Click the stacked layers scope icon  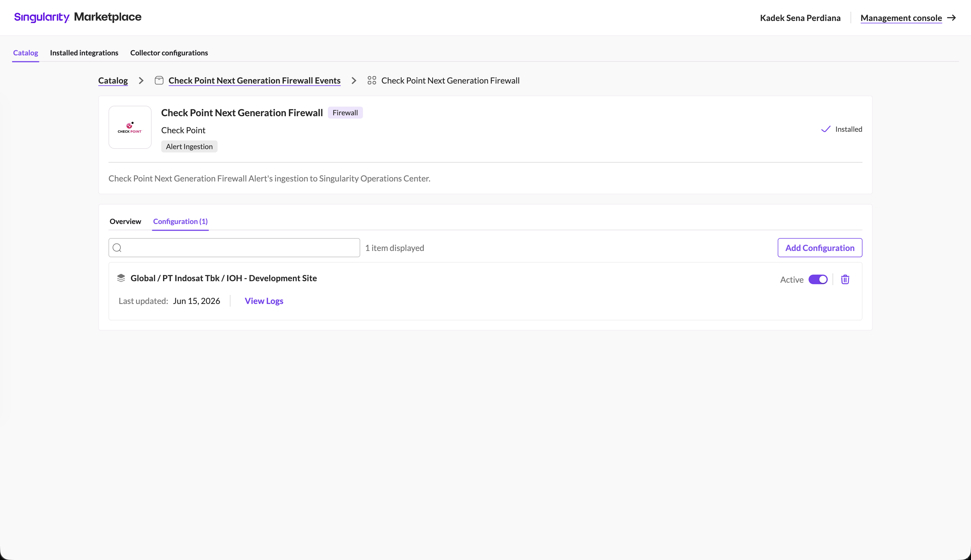(121, 278)
